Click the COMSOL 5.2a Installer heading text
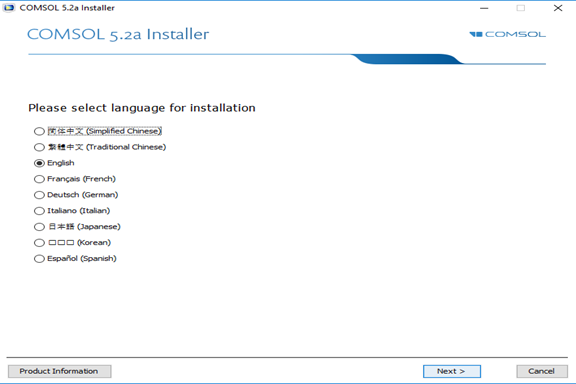 point(118,34)
